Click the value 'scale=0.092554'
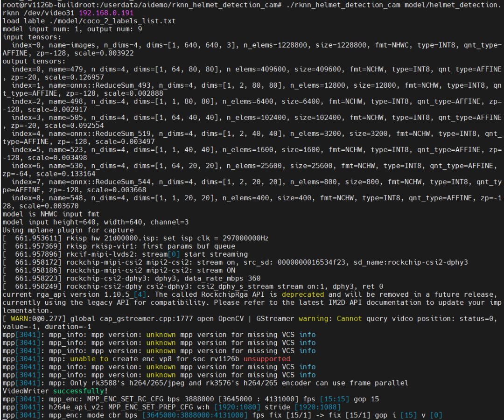 74,126
